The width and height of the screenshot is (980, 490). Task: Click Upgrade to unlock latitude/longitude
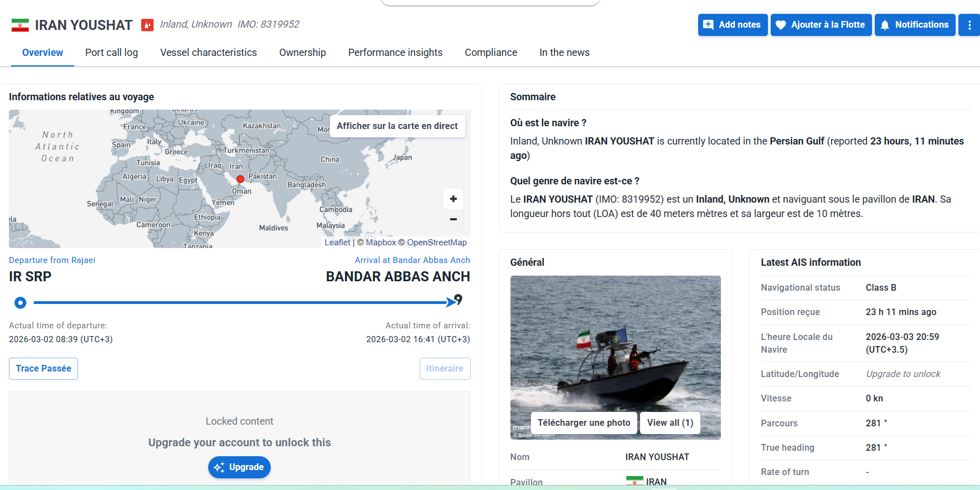[903, 374]
